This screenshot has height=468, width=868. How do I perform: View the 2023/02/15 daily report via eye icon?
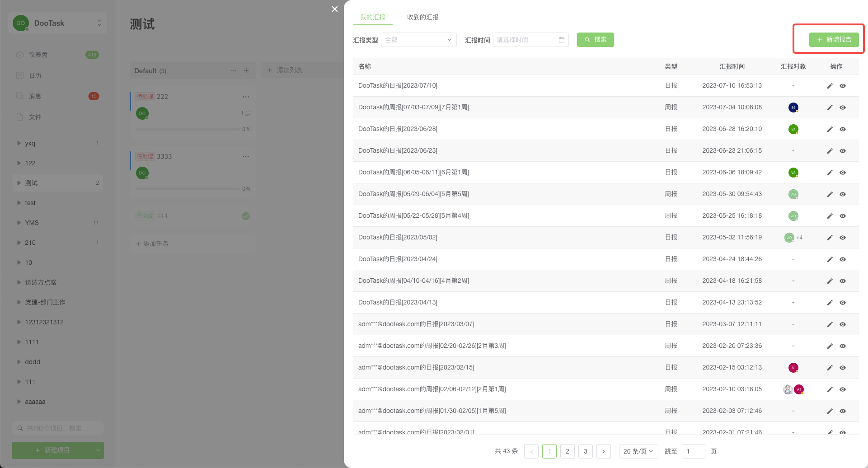(843, 368)
